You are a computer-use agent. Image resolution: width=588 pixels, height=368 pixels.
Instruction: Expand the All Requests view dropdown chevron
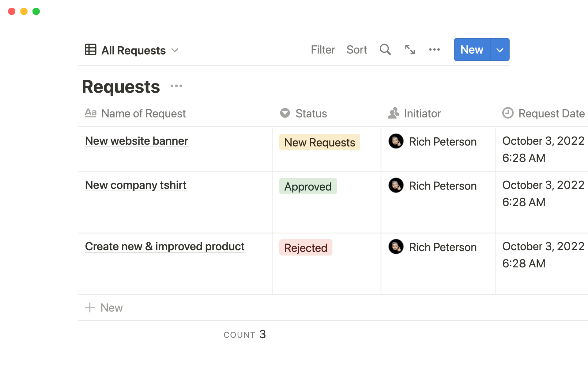175,50
